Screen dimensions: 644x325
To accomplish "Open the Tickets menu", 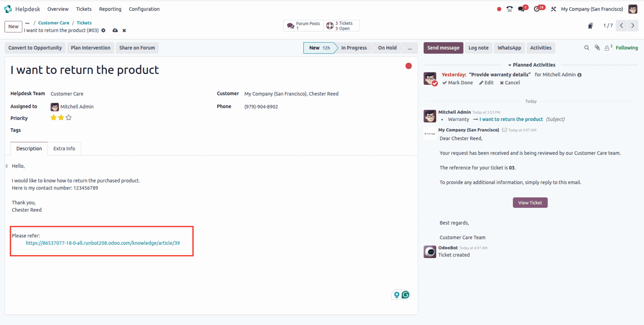I will pyautogui.click(x=84, y=9).
